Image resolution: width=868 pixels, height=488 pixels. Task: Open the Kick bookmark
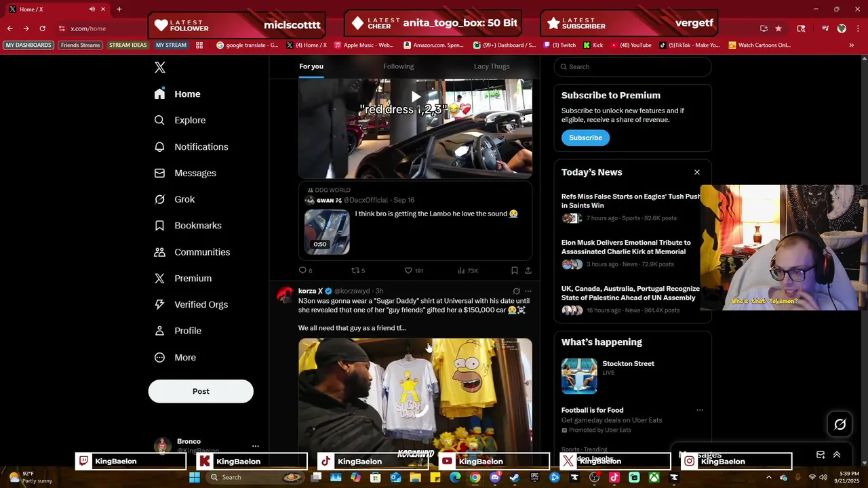click(593, 45)
